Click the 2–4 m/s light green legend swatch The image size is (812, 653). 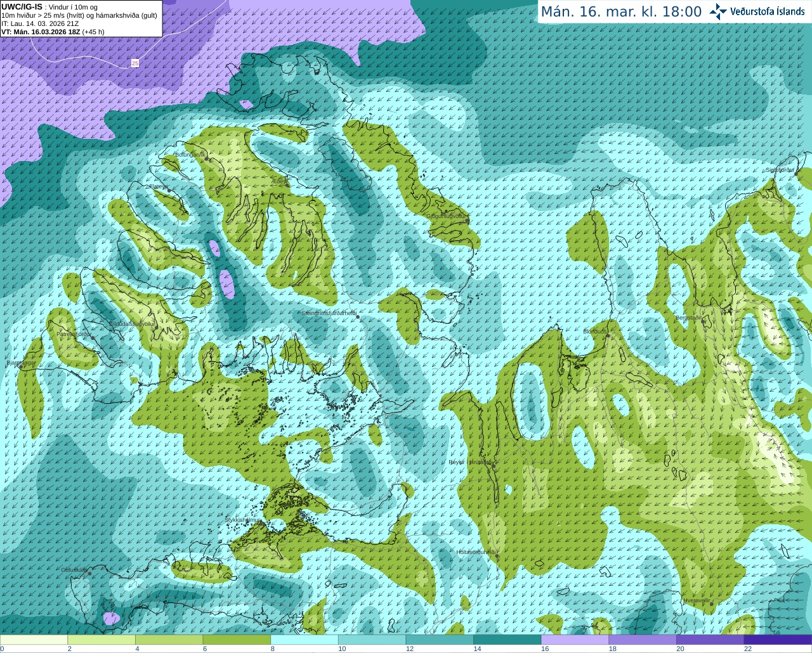(x=101, y=640)
